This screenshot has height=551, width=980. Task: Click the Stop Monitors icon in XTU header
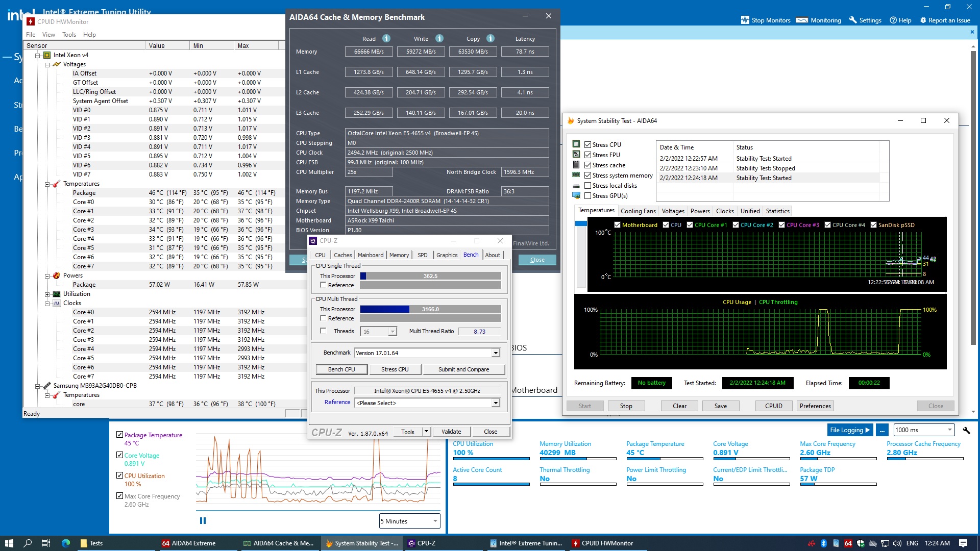[x=745, y=20]
